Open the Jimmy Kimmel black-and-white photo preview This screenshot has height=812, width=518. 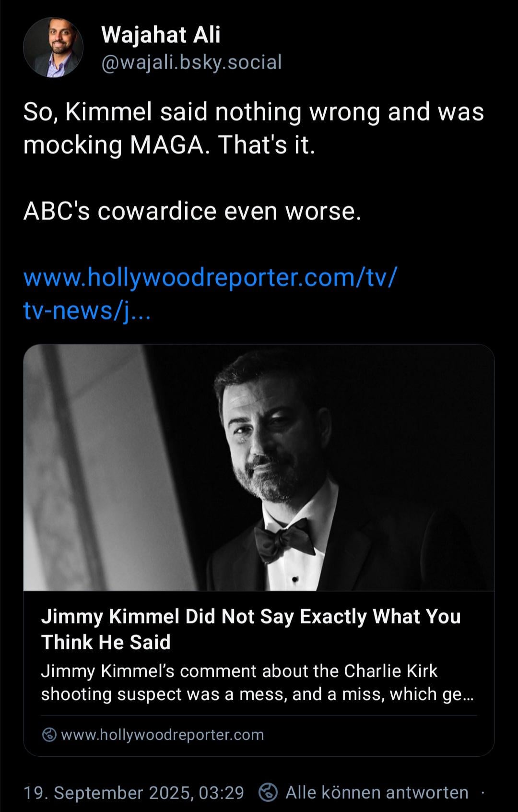pos(259,467)
